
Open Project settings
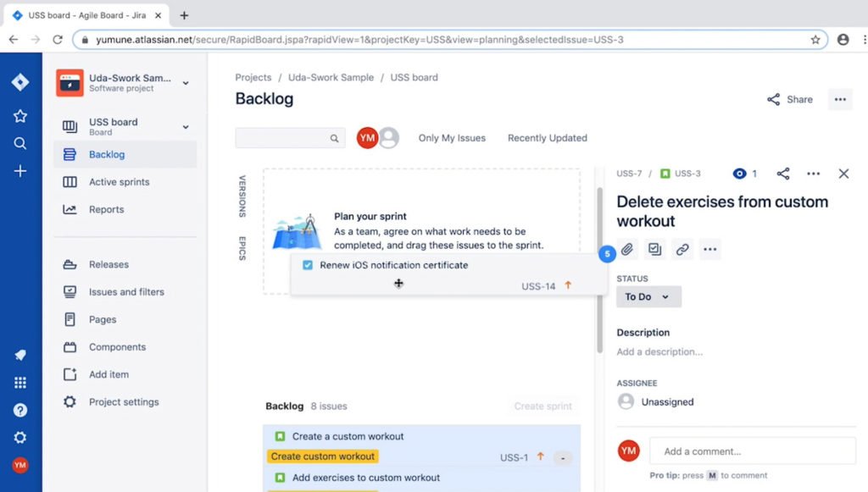point(125,402)
